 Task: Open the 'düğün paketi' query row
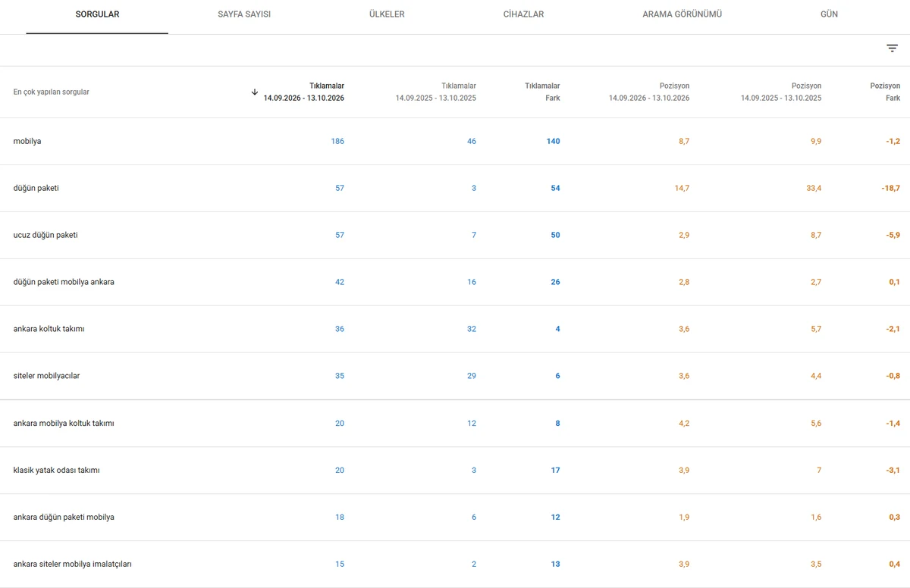(x=455, y=188)
